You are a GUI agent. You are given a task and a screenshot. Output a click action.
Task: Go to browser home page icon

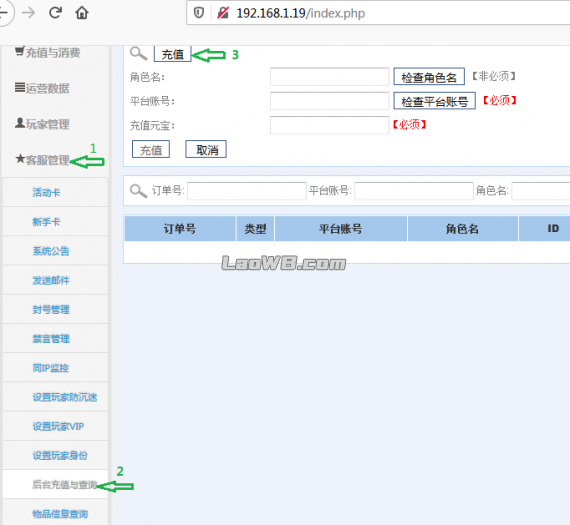click(82, 13)
